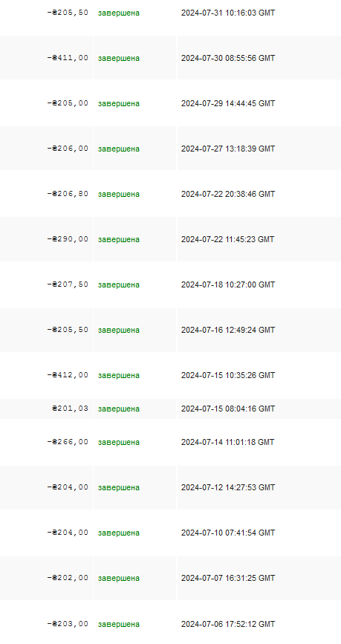Select the 2024-07-16 12:49:24 GMT date
The width and height of the screenshot is (341, 644).
tap(228, 331)
